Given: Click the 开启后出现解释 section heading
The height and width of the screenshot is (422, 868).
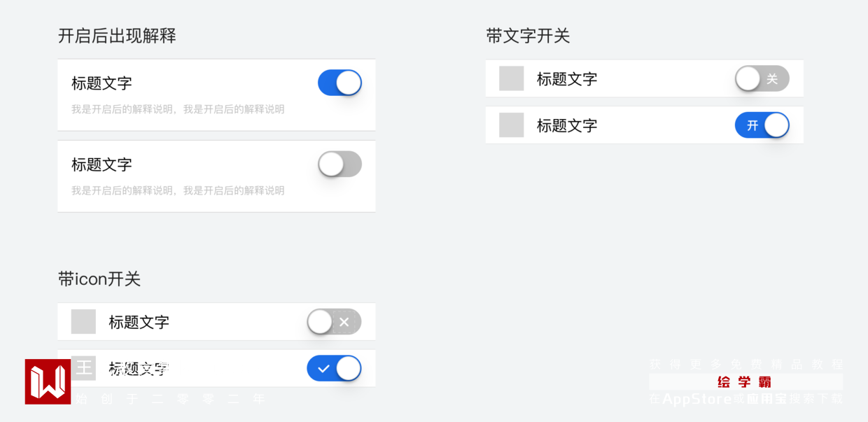Looking at the screenshot, I should [117, 36].
